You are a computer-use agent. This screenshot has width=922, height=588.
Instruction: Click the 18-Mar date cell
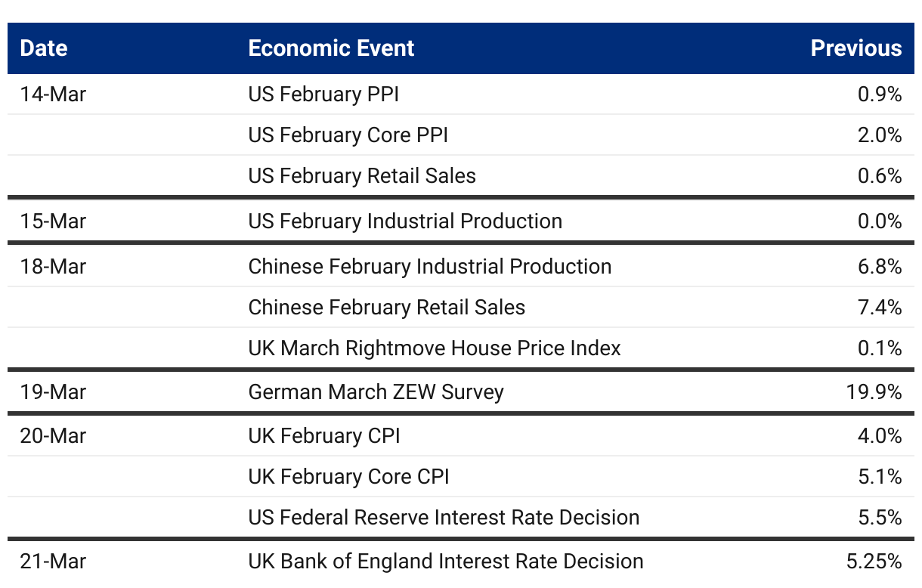click(53, 267)
